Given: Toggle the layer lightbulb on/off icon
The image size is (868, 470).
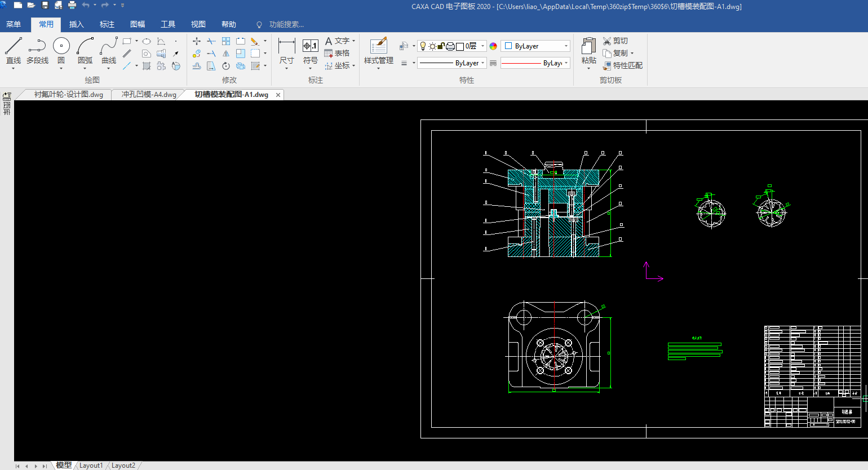Looking at the screenshot, I should [x=423, y=46].
